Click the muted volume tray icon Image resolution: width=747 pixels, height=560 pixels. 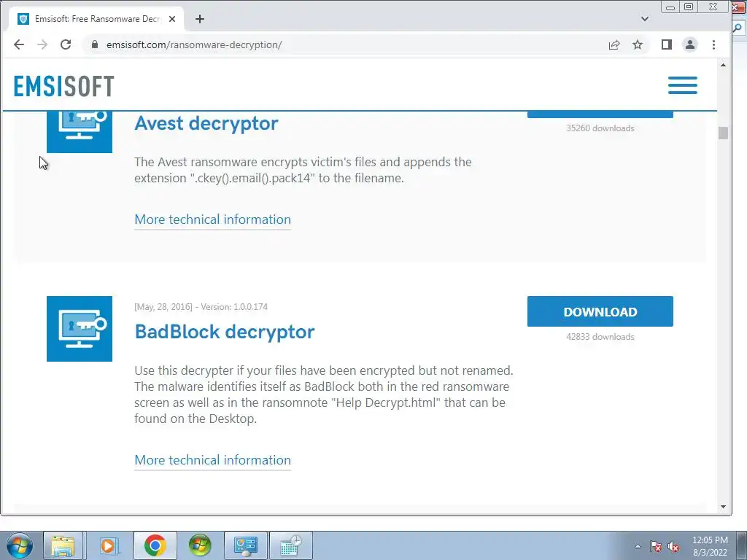coord(673,546)
